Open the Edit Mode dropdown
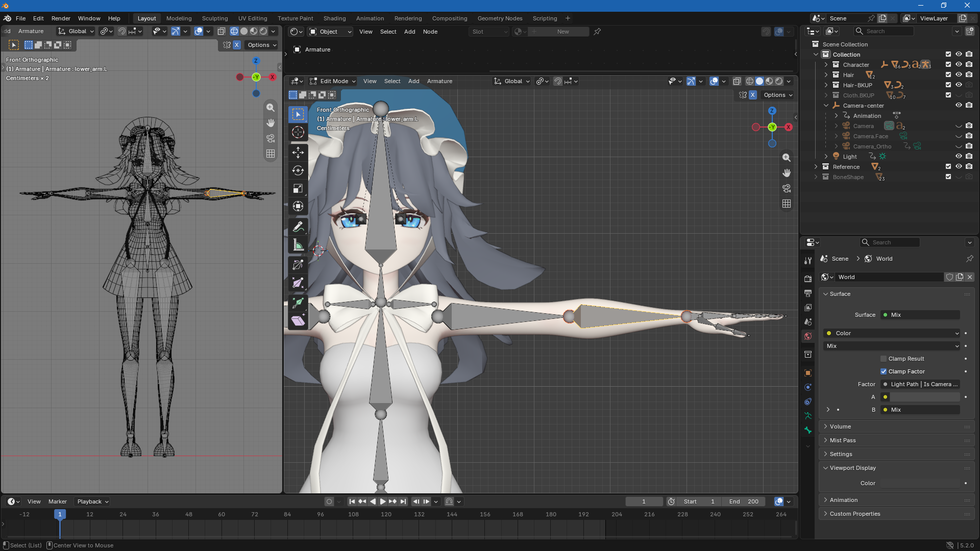 (x=333, y=81)
